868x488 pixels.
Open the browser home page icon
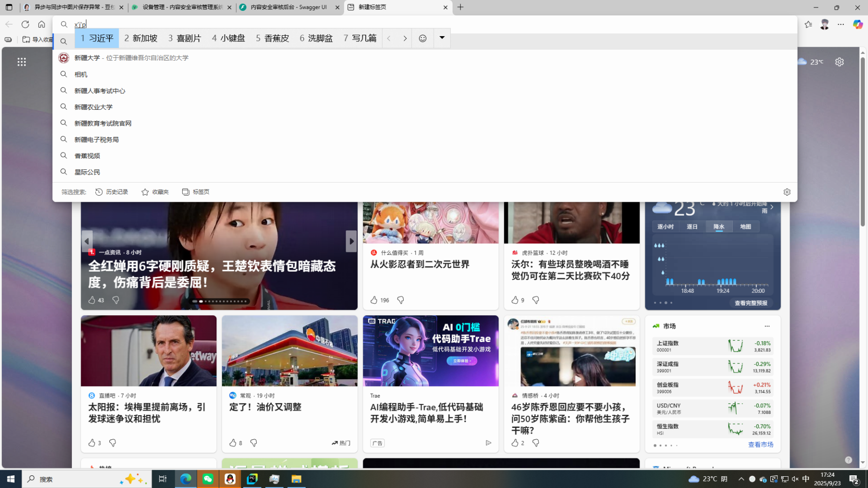click(42, 24)
